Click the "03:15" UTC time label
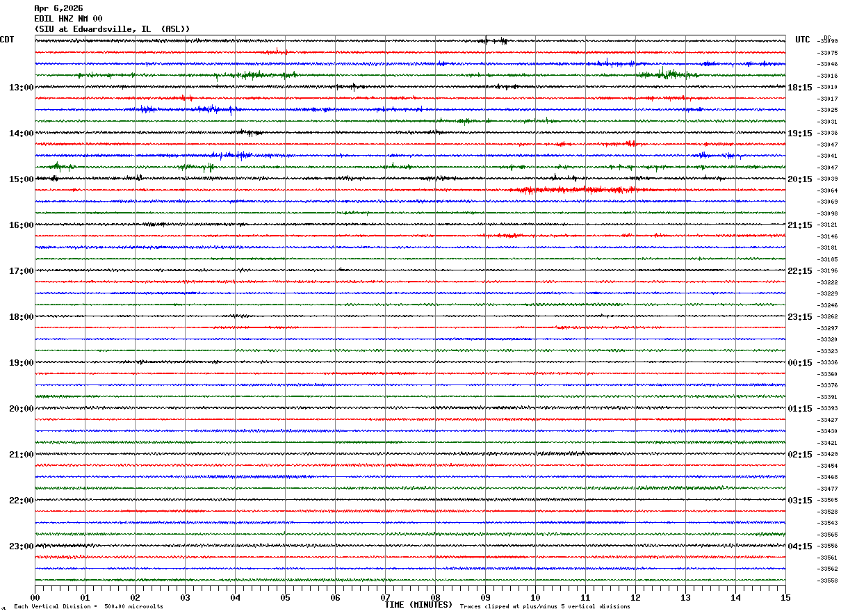 coord(800,501)
